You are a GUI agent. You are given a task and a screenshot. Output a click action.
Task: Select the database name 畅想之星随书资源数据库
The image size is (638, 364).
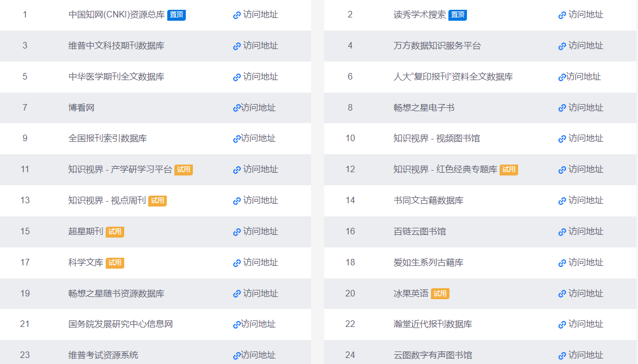(117, 293)
